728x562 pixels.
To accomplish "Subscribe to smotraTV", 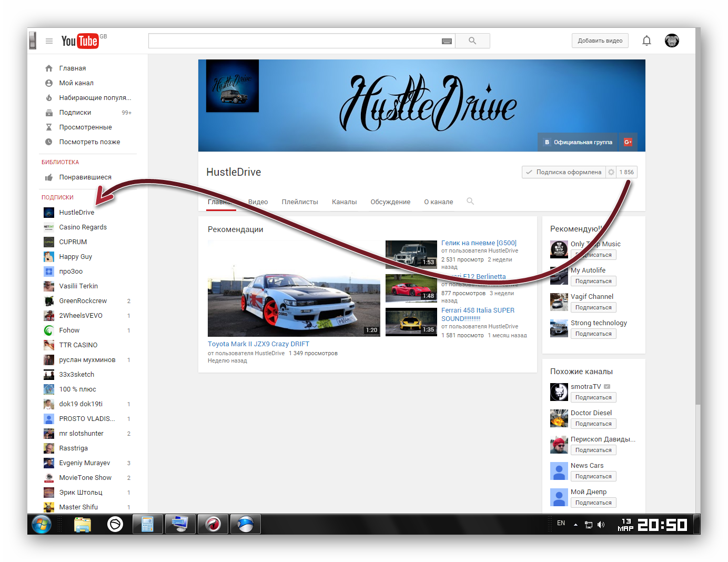I will pos(593,397).
